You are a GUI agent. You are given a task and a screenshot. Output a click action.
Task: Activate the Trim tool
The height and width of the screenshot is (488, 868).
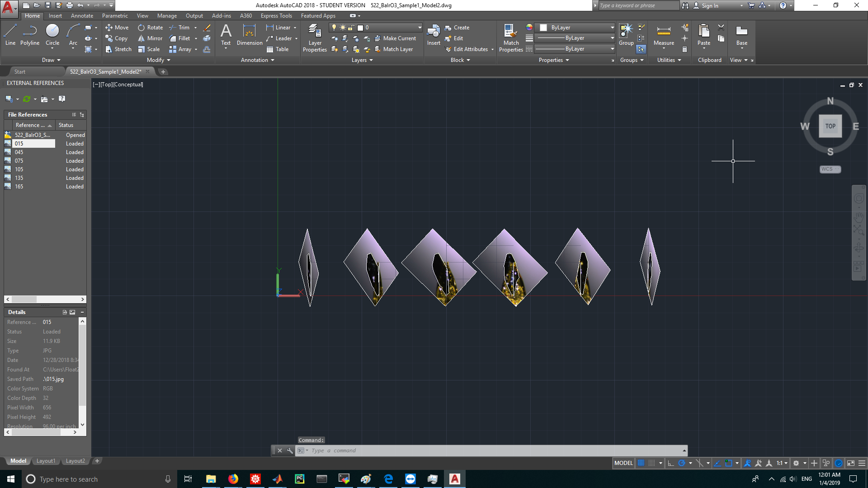click(179, 28)
